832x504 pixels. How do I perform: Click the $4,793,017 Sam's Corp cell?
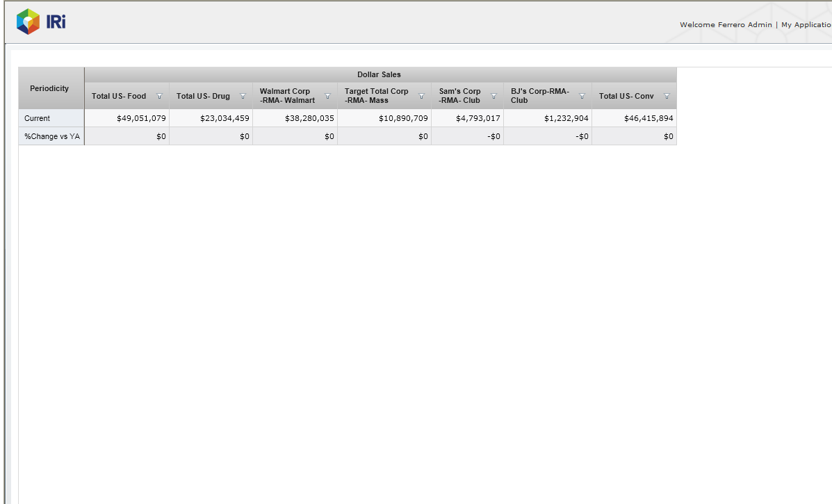tap(478, 118)
